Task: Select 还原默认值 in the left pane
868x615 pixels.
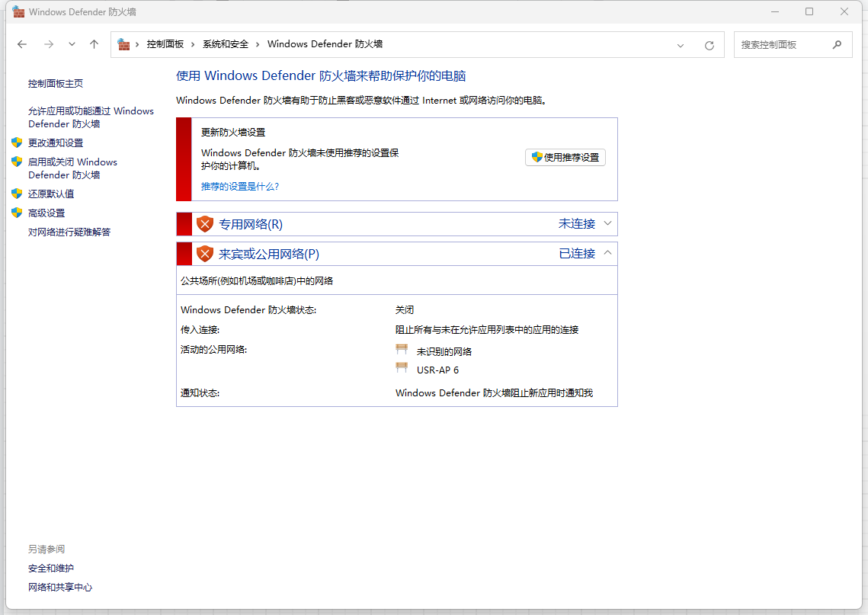Action: click(x=51, y=194)
